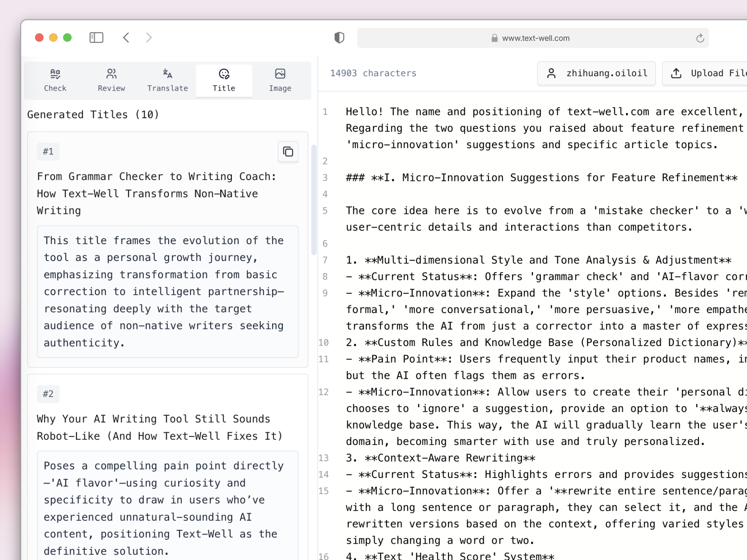Open the Image tab
This screenshot has width=747, height=560.
(x=280, y=80)
